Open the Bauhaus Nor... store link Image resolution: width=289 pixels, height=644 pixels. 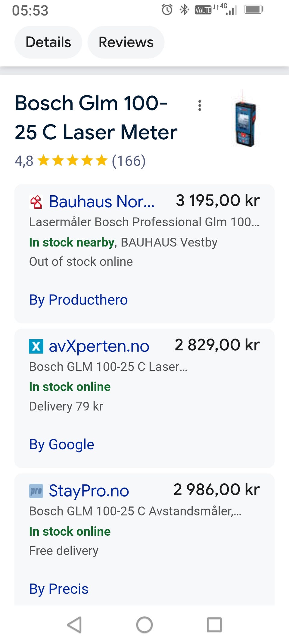[102, 202]
